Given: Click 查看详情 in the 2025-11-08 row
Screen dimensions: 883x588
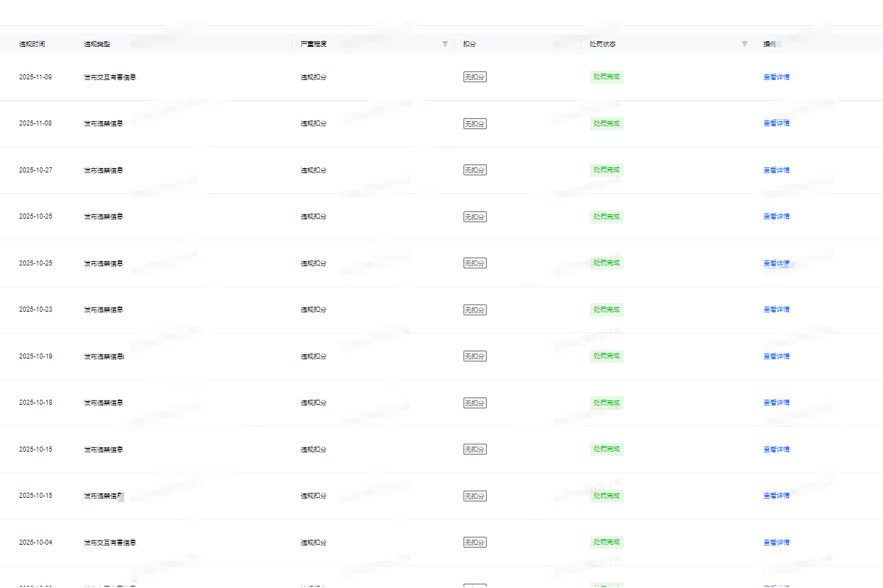Looking at the screenshot, I should (776, 123).
